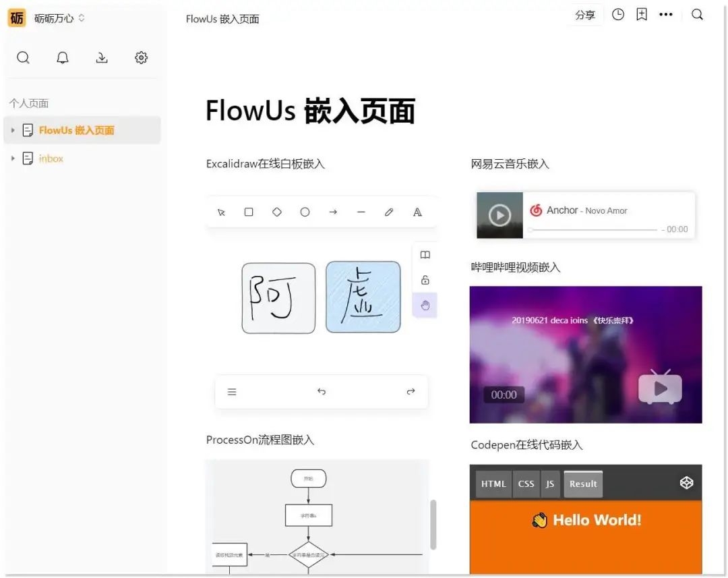Open the three-dots more menu

[x=666, y=15]
